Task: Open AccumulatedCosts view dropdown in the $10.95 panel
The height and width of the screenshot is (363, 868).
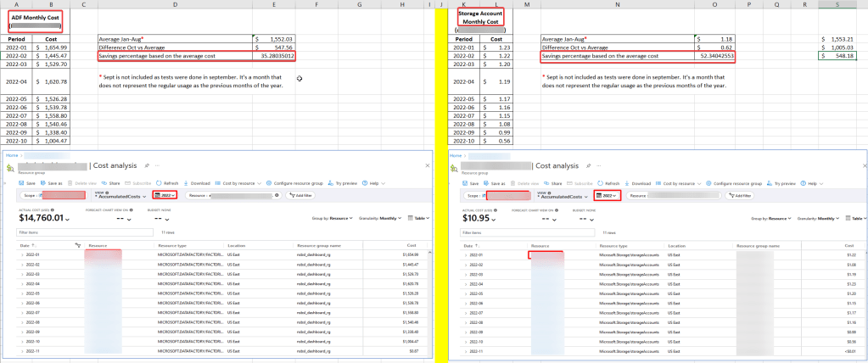Action: pyautogui.click(x=561, y=197)
